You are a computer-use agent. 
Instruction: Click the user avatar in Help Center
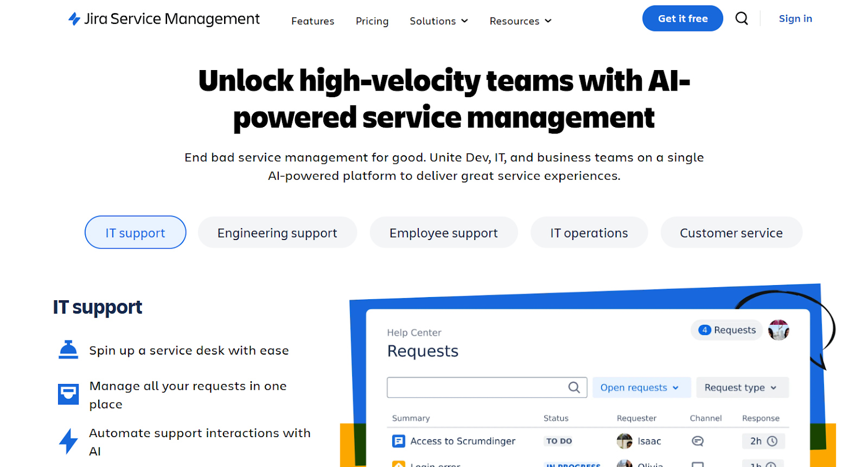tap(778, 330)
